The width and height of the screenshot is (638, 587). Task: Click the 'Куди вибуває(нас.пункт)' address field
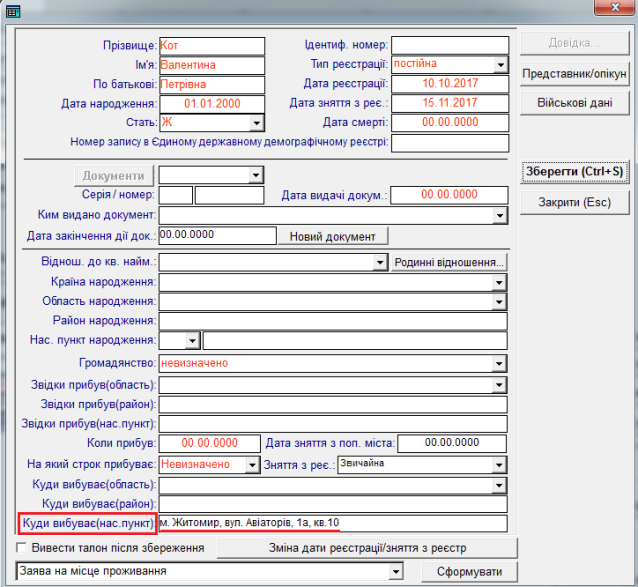(x=333, y=523)
